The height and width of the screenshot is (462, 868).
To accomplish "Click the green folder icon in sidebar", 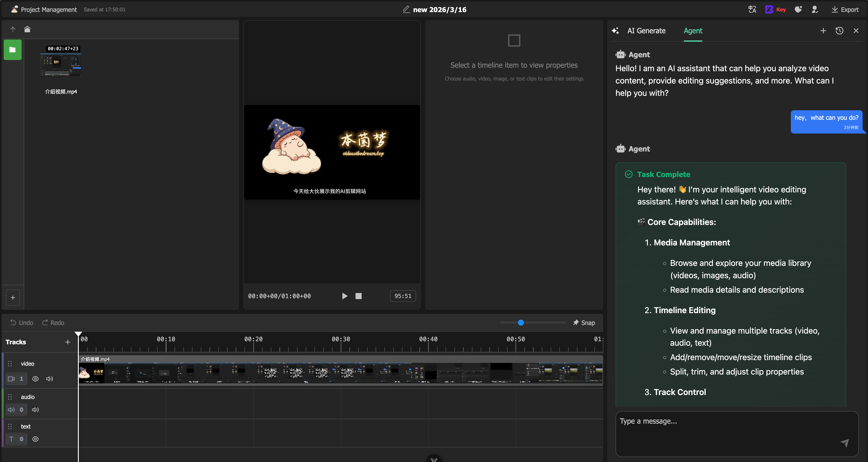I will tap(13, 50).
